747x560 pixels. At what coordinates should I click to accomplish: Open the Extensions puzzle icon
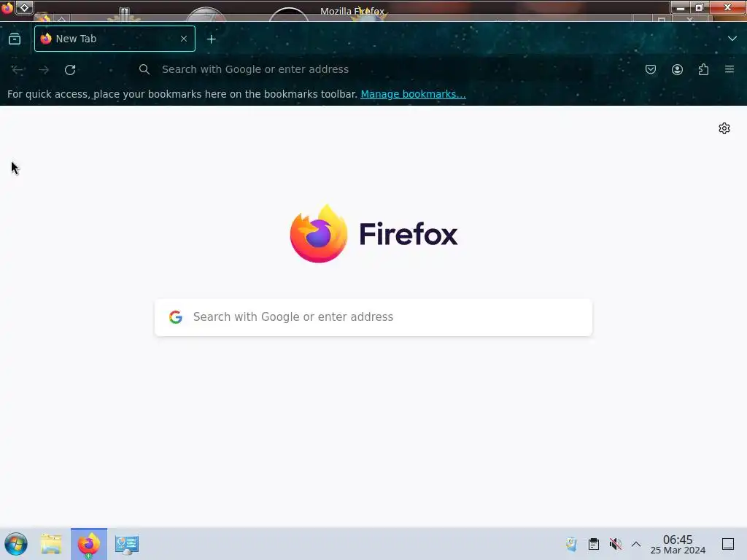703,69
